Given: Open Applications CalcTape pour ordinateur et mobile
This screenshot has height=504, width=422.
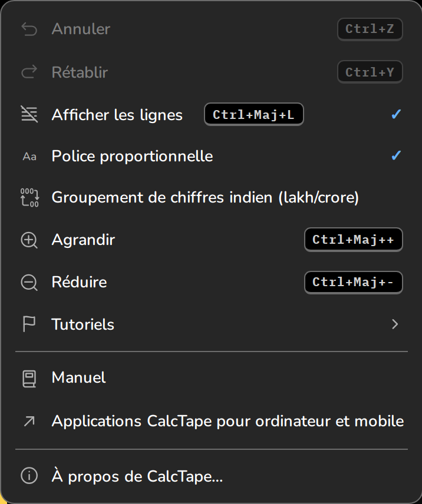Looking at the screenshot, I should pos(211,421).
